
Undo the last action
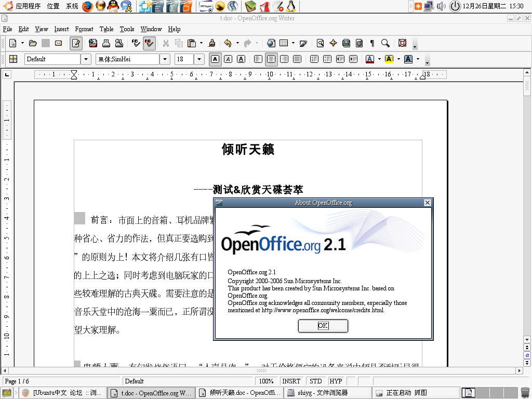[x=228, y=43]
